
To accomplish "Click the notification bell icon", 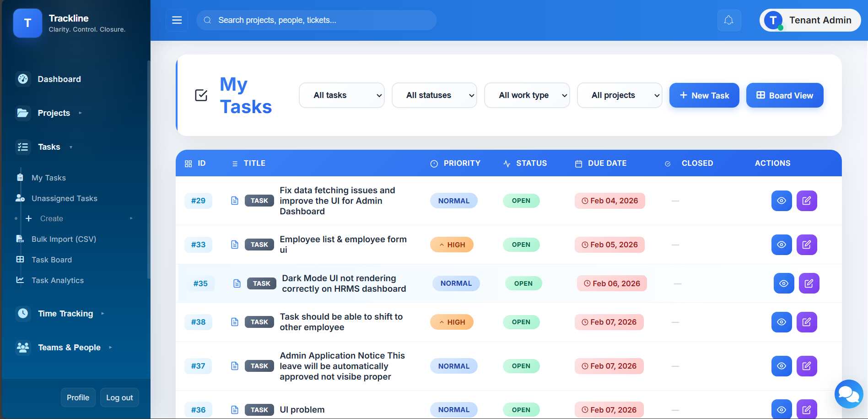I will click(x=729, y=20).
